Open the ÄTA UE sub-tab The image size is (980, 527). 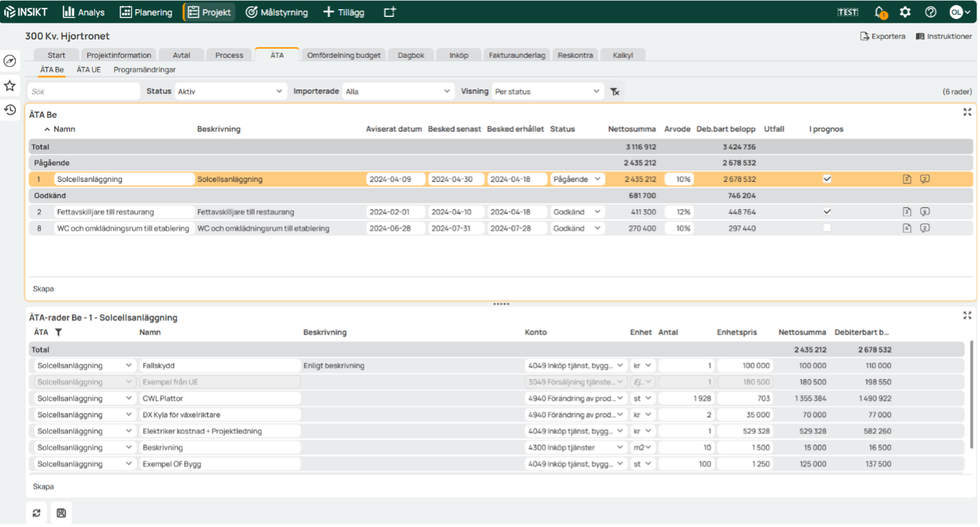[x=89, y=70]
